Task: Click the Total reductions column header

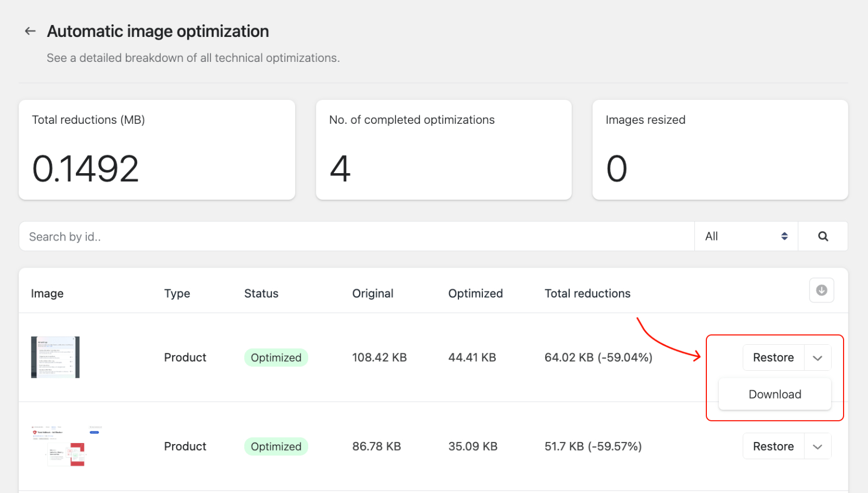Action: click(x=587, y=294)
